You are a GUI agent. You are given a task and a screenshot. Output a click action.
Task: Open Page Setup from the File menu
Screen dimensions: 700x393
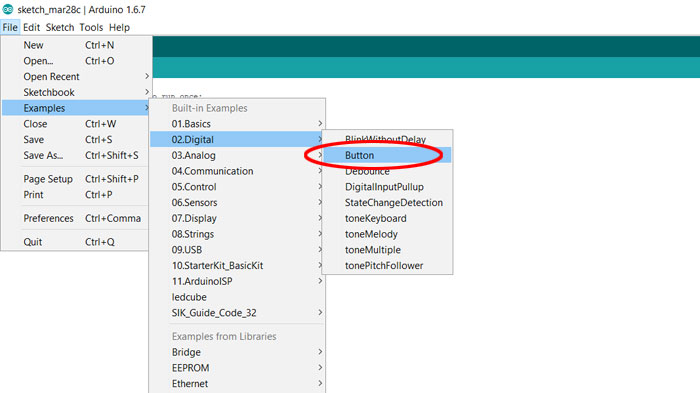[x=76, y=179]
